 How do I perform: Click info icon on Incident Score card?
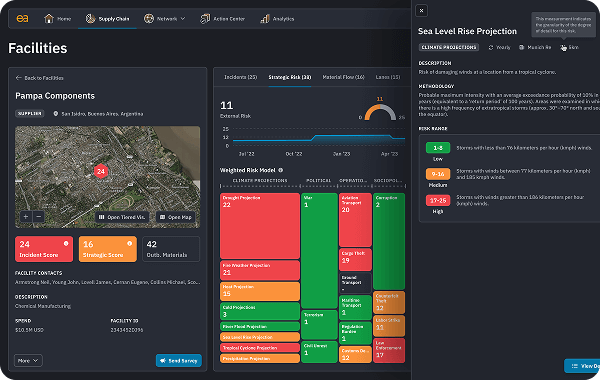coord(66,243)
